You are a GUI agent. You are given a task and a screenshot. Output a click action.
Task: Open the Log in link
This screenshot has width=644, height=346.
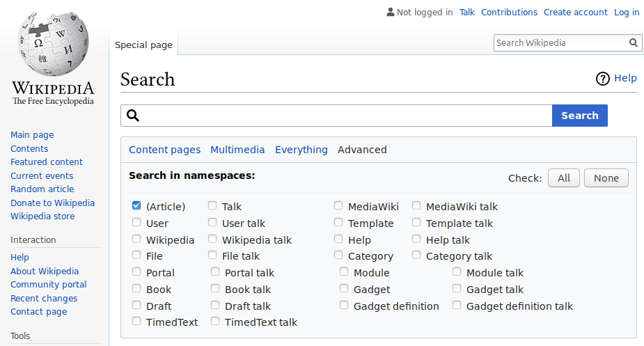click(627, 12)
